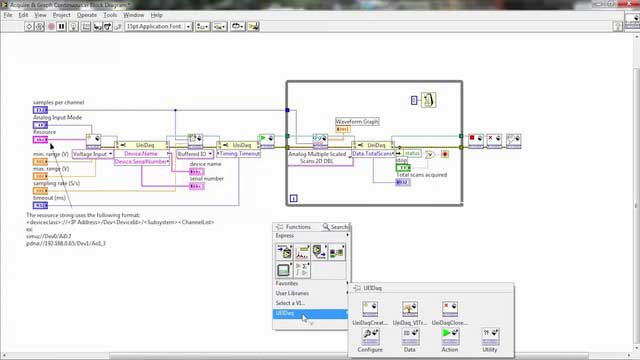
Task: Toggle Highlight Execution lightbulb
Action: [73, 27]
